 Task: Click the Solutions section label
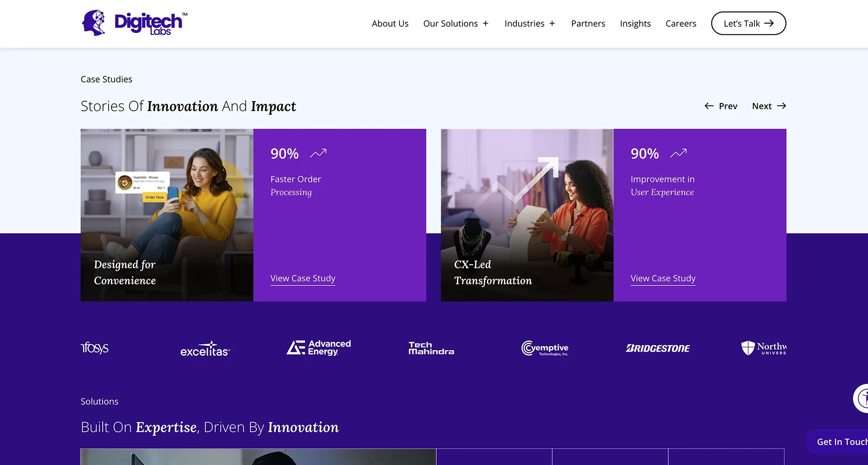99,401
